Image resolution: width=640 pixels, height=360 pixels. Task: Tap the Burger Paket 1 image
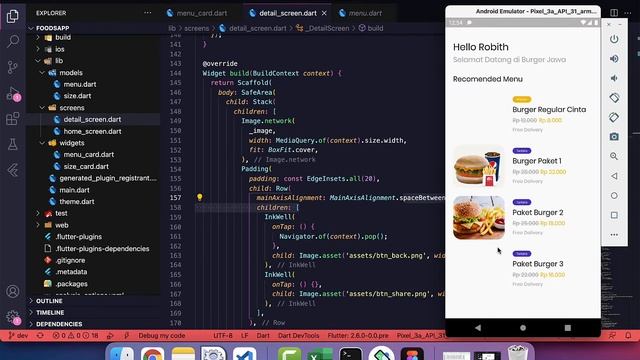click(x=479, y=166)
